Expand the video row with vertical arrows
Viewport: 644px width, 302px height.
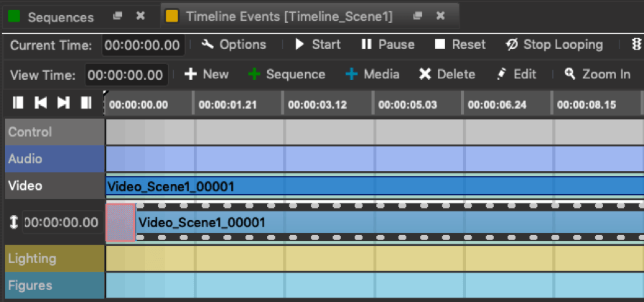[x=14, y=222]
